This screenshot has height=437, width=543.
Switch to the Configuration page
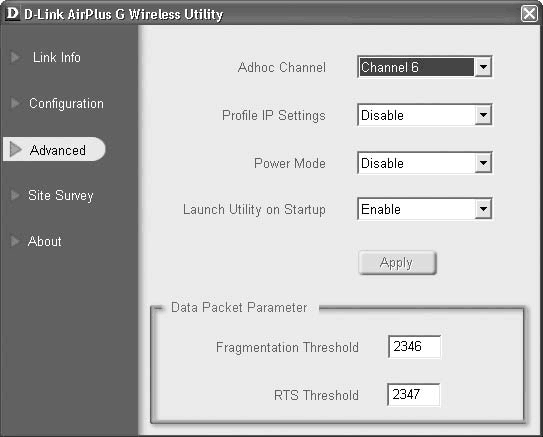tap(66, 104)
